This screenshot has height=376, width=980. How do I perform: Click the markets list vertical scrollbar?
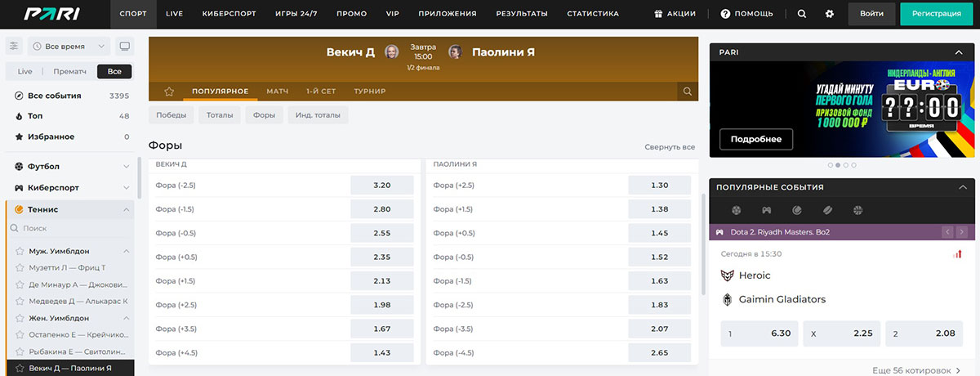coord(702,244)
